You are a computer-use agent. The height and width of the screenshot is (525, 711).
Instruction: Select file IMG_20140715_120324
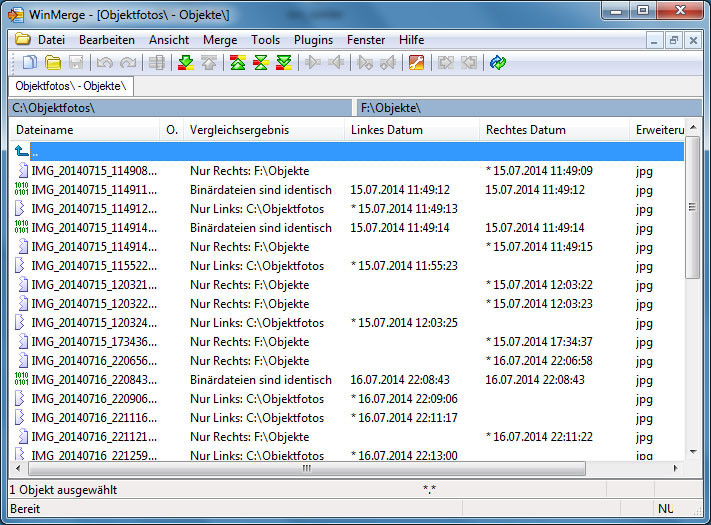pyautogui.click(x=94, y=323)
